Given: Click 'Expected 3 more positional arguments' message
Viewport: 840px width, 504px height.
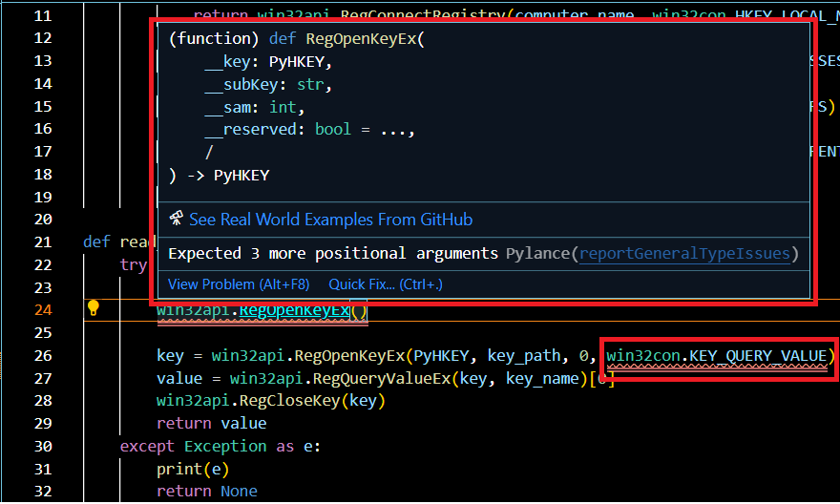Looking at the screenshot, I should click(x=333, y=253).
